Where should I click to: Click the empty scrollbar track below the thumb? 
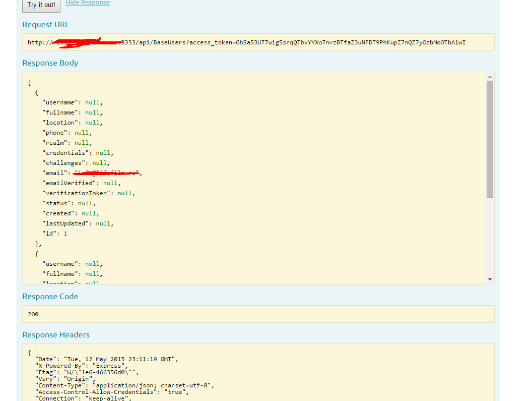coord(490,237)
